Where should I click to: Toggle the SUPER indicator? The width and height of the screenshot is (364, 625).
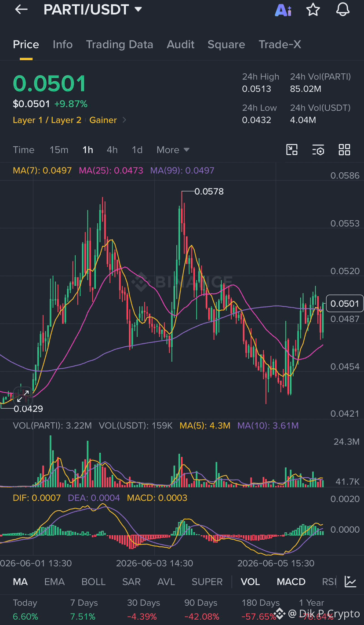click(207, 581)
